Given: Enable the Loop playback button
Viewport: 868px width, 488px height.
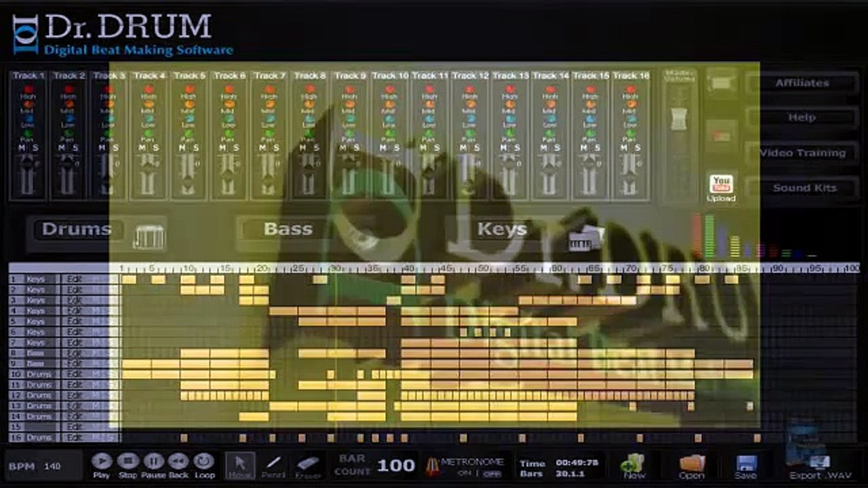Looking at the screenshot, I should pos(204,462).
